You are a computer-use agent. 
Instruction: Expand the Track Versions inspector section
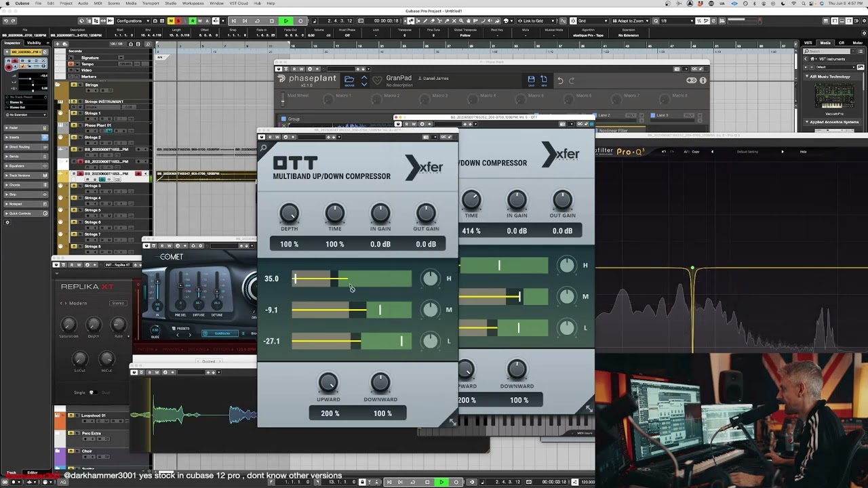pyautogui.click(x=26, y=176)
